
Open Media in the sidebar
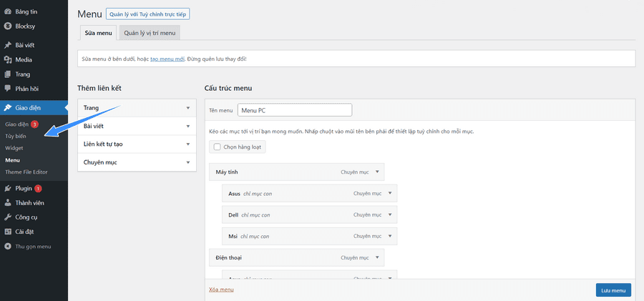[x=24, y=60]
